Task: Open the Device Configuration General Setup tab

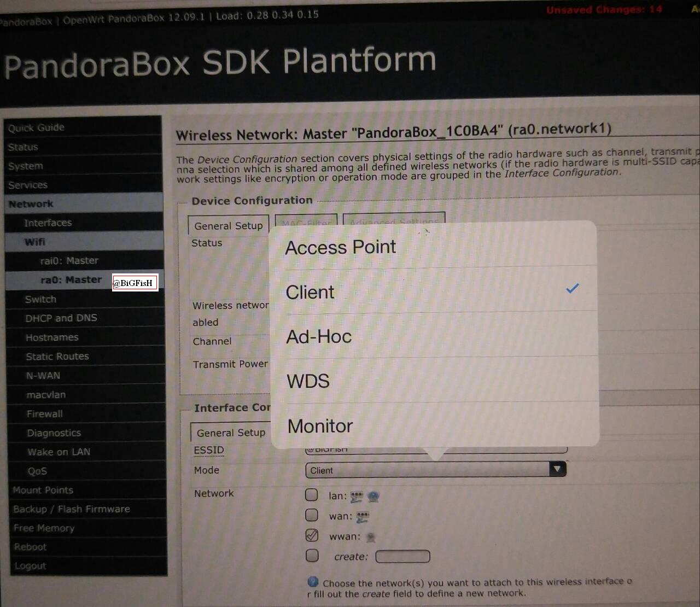Action: point(229,225)
